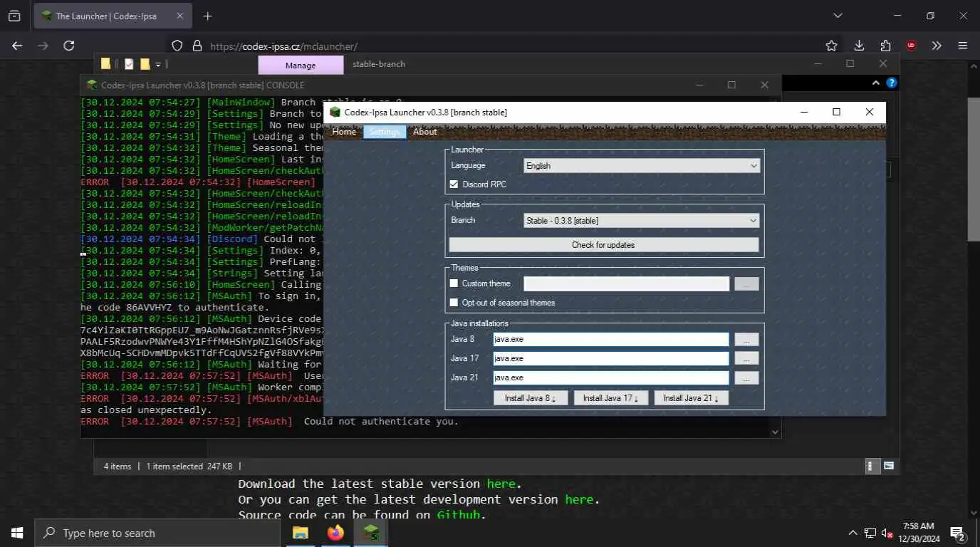Open notification center with 2 alerts
The image size is (980, 547).
[957, 533]
